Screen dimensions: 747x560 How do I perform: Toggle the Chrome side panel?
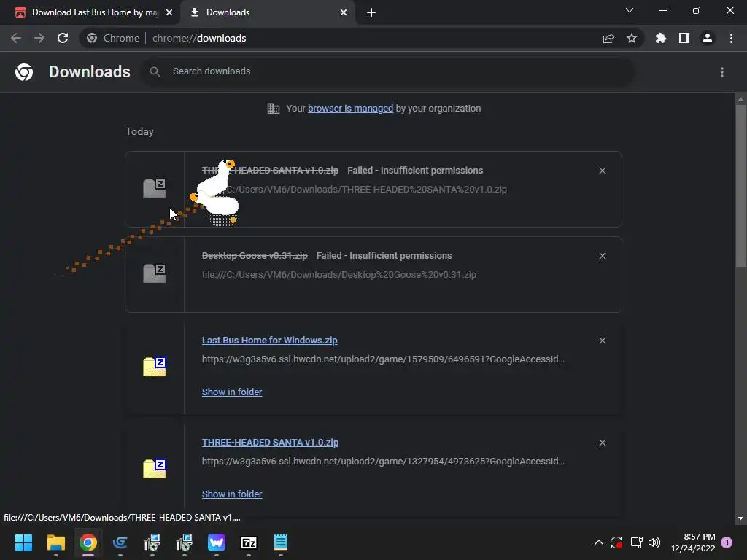[684, 38]
